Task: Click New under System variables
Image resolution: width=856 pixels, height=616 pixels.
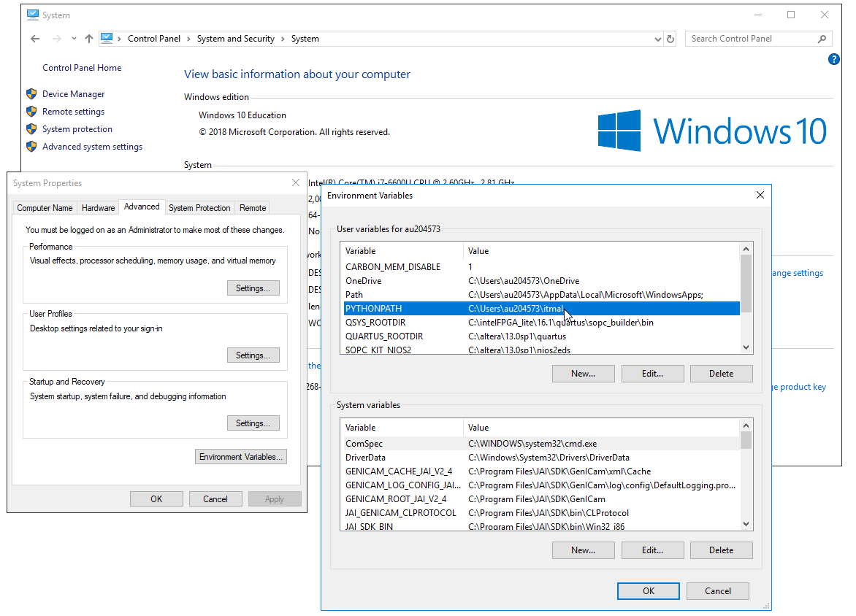Action: [584, 550]
